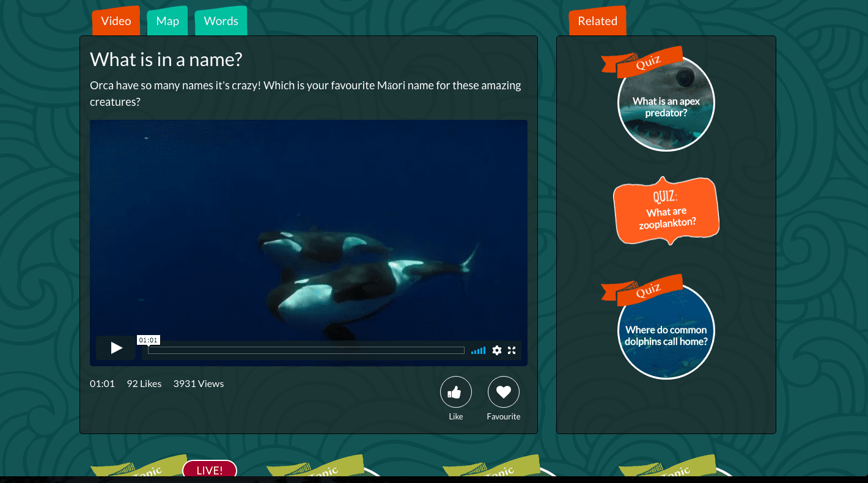Screen dimensions: 868x483
Task: Mark video as Favourite with heart icon
Action: [504, 392]
